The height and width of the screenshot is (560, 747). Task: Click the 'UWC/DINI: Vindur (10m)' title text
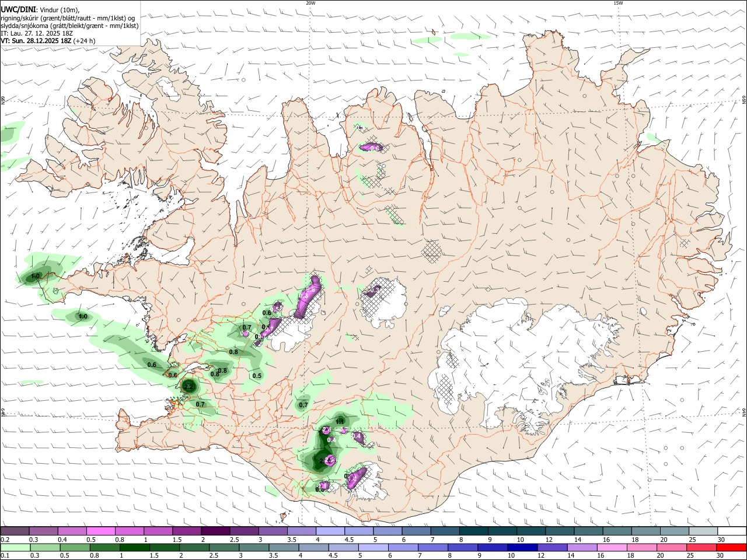pyautogui.click(x=39, y=10)
